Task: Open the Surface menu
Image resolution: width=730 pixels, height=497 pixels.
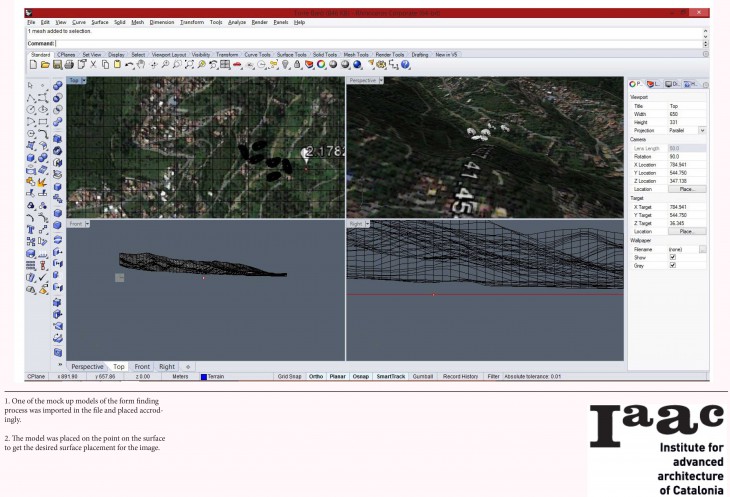Action: click(99, 21)
